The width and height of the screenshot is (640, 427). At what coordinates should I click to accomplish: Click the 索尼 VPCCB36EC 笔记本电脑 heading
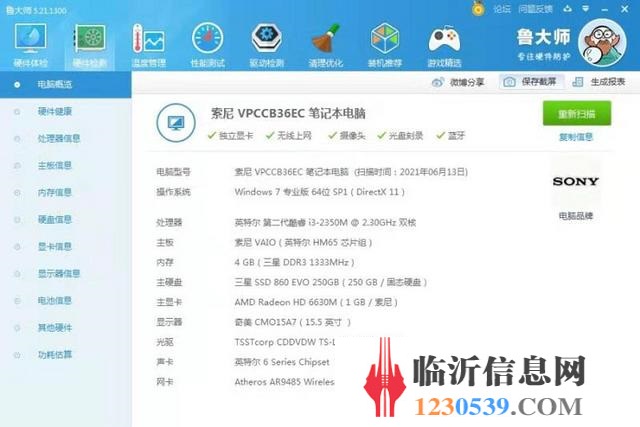(288, 113)
